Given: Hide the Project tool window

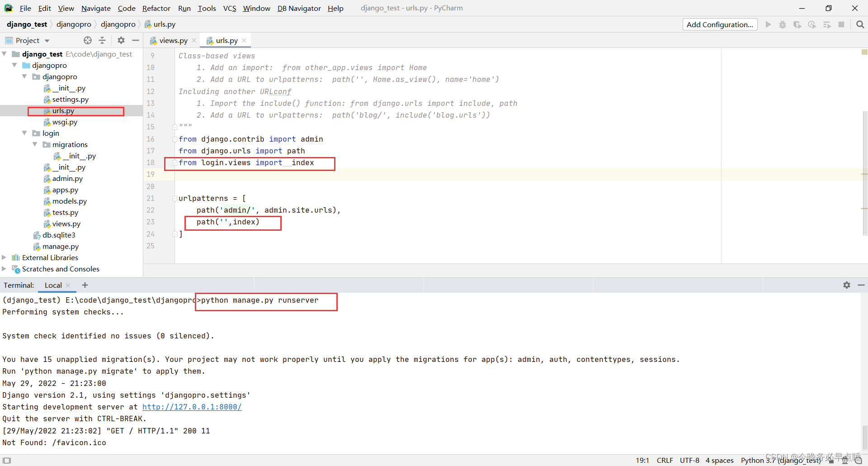Looking at the screenshot, I should pyautogui.click(x=136, y=40).
